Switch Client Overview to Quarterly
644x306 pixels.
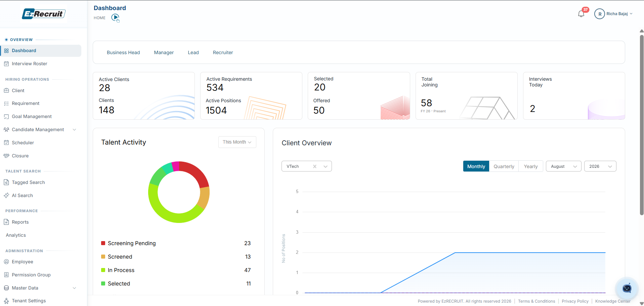(x=504, y=166)
